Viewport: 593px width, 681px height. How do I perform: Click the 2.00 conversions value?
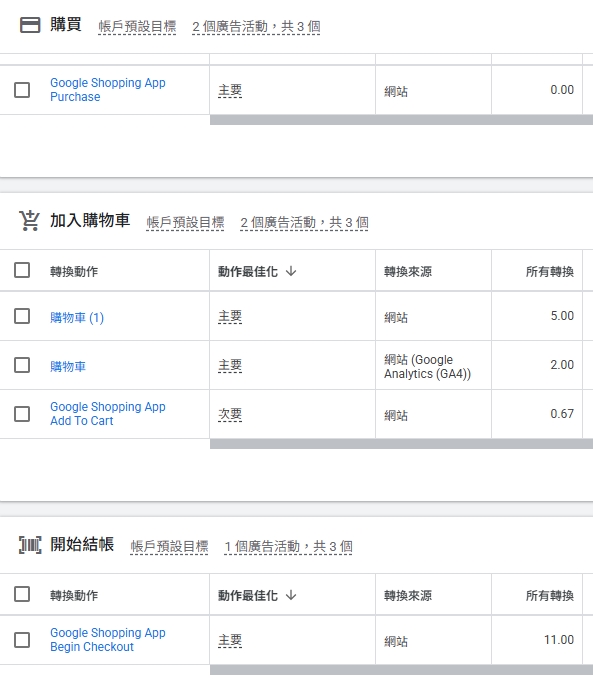coord(562,365)
